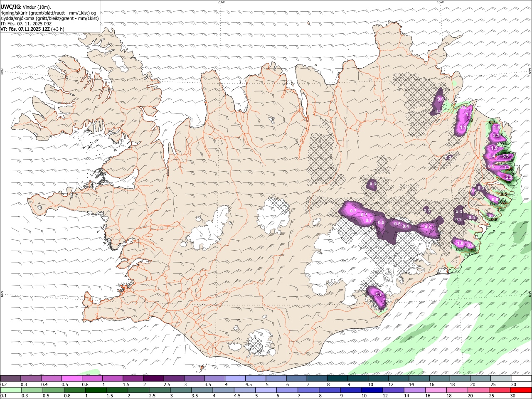Pick the dark teal snow-scale swatch at 8
Viewport: 532px width, 399px height.
[x=337, y=379]
